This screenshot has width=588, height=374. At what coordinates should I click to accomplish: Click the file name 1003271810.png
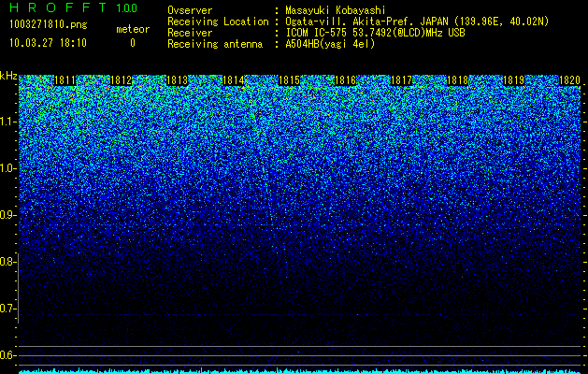pyautogui.click(x=49, y=25)
